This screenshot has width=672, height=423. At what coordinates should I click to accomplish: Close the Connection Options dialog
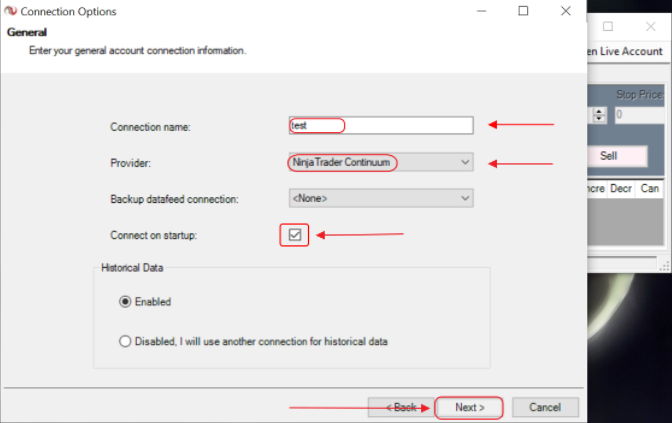point(566,12)
